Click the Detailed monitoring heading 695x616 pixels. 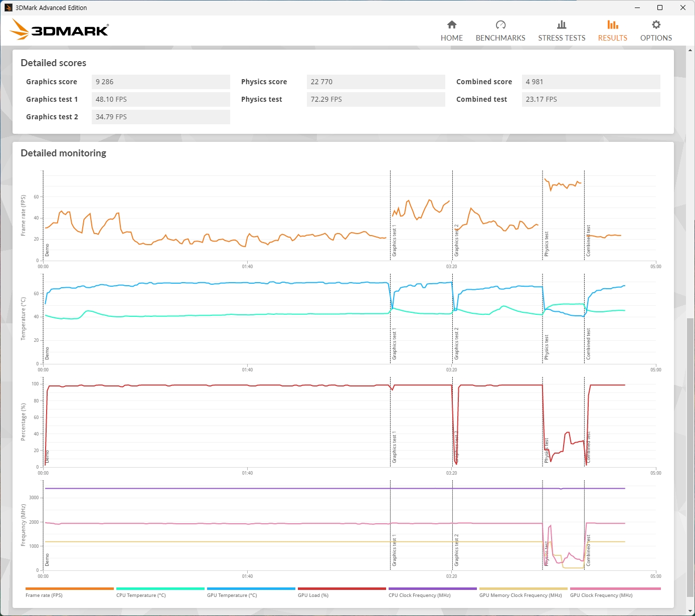pos(63,153)
